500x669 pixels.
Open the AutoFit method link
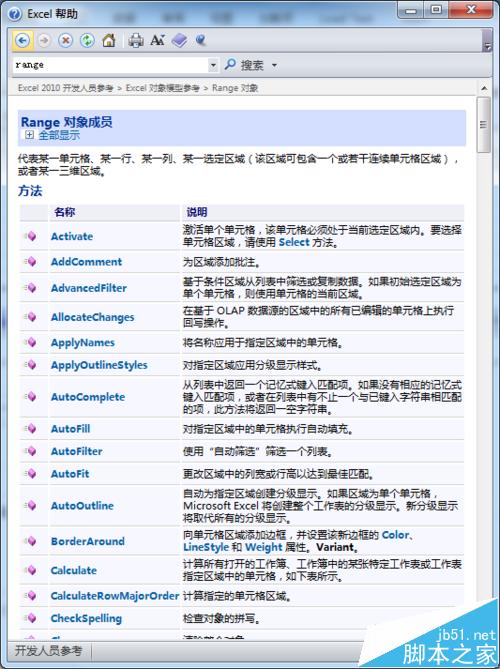pyautogui.click(x=70, y=474)
